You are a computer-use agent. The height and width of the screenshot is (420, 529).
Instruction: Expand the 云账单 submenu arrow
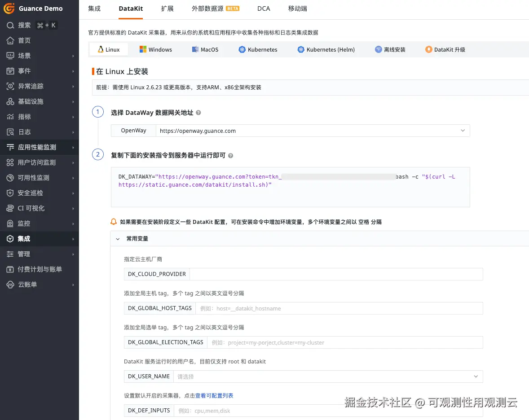(x=73, y=285)
